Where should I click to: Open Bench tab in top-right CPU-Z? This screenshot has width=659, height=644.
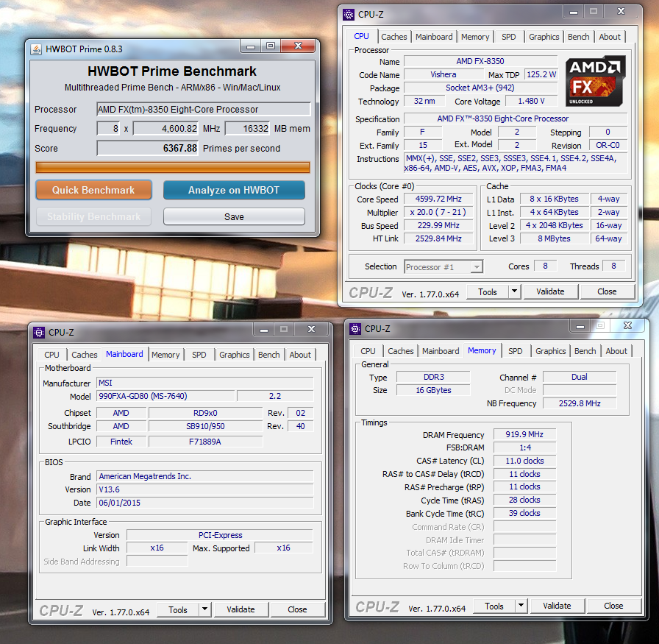tap(578, 37)
